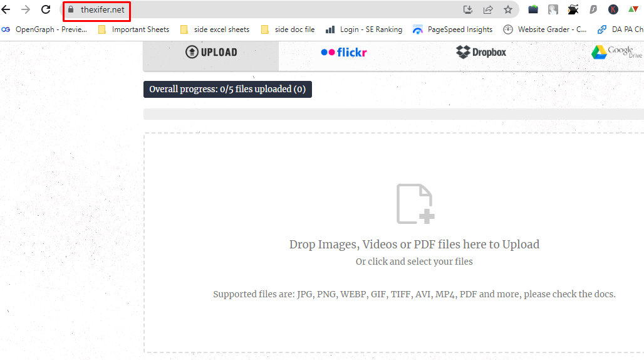Open the Website Grader bookmark
Image resolution: width=644 pixels, height=360 pixels.
[x=545, y=29]
